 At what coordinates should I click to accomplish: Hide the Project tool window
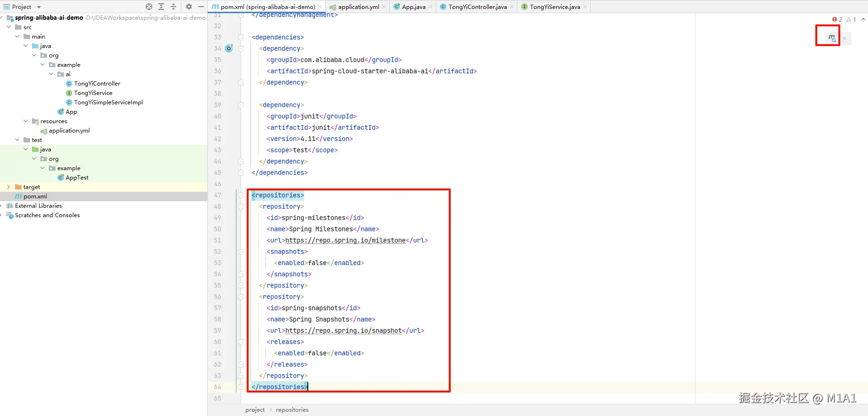coord(201,7)
